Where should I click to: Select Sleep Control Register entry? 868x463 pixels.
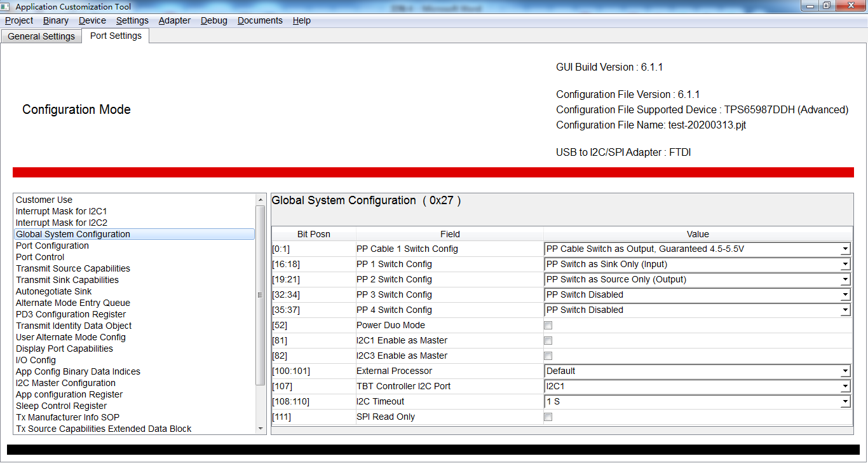(x=61, y=406)
